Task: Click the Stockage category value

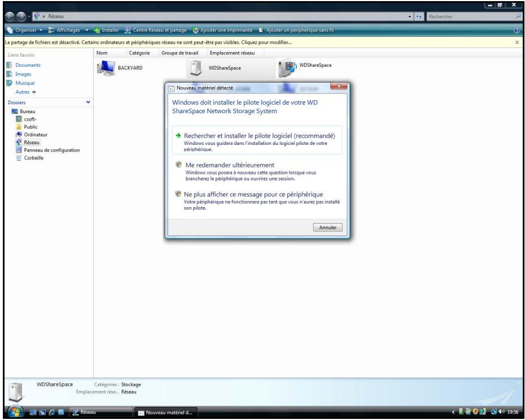Action: coord(131,384)
